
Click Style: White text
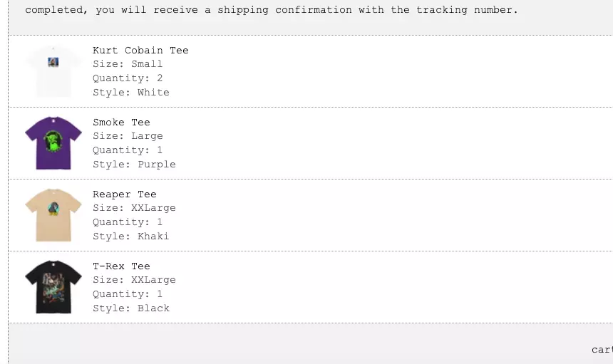point(131,93)
